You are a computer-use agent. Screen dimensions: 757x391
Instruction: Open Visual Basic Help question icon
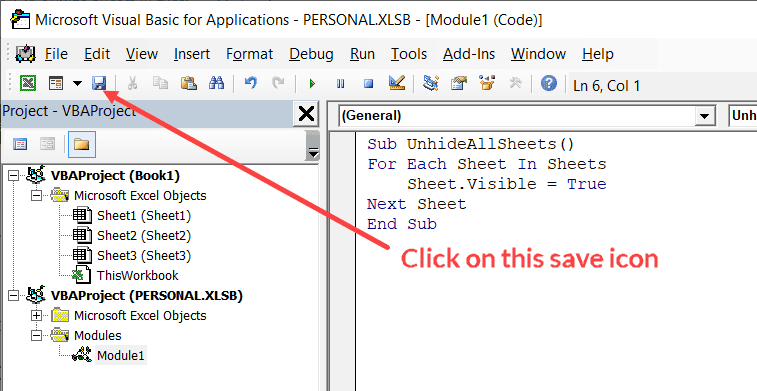point(549,84)
